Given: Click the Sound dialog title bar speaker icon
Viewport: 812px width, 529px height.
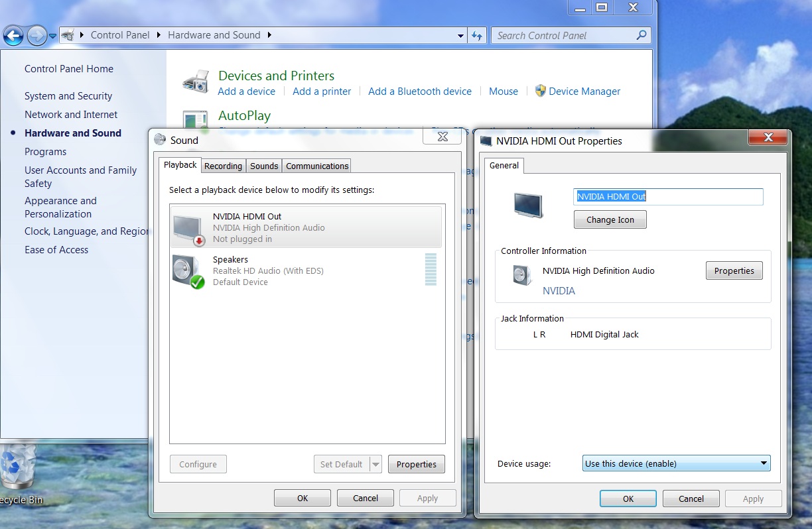Looking at the screenshot, I should pyautogui.click(x=159, y=140).
